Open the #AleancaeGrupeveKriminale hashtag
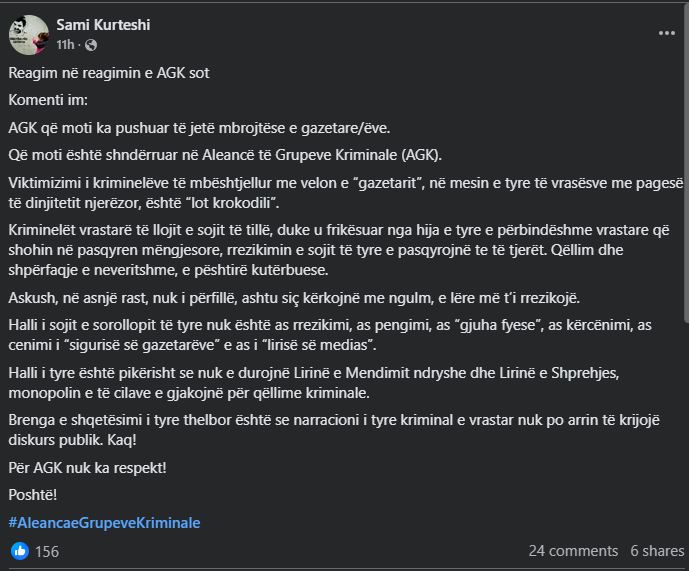Image resolution: width=689 pixels, height=571 pixels. 105,522
